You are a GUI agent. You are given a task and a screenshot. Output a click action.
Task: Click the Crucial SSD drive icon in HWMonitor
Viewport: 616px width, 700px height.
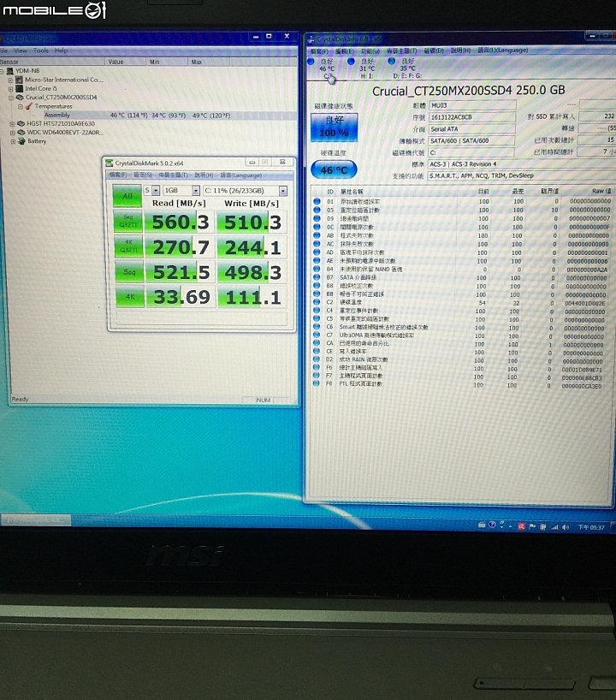coord(20,98)
